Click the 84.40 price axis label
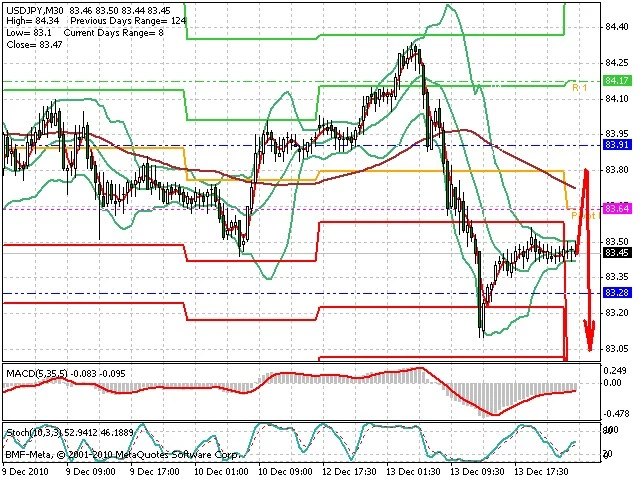The height and width of the screenshot is (480, 640). click(x=616, y=27)
